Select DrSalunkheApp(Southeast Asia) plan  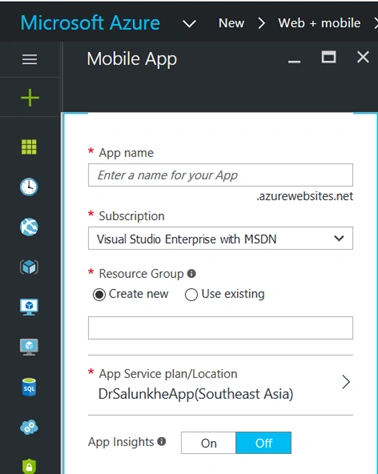click(196, 394)
